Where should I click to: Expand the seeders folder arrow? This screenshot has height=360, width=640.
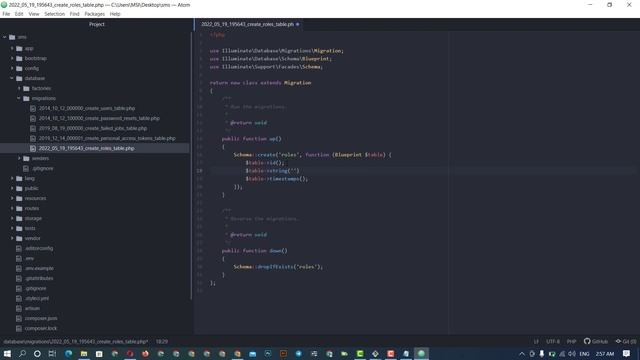[x=19, y=158]
